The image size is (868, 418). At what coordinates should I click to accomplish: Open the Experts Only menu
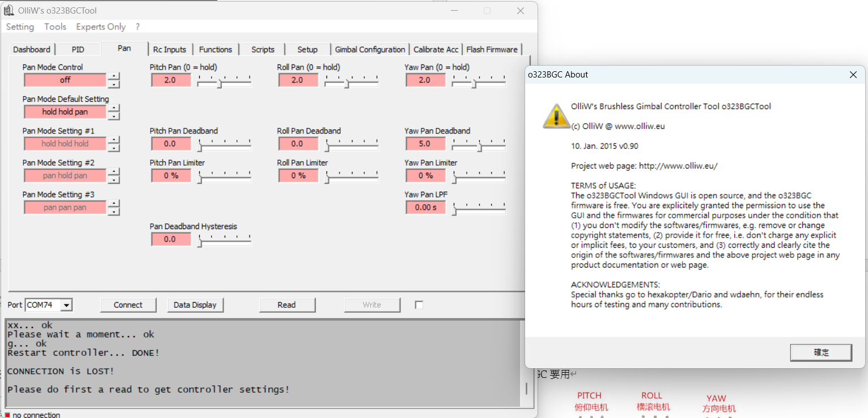tap(101, 27)
